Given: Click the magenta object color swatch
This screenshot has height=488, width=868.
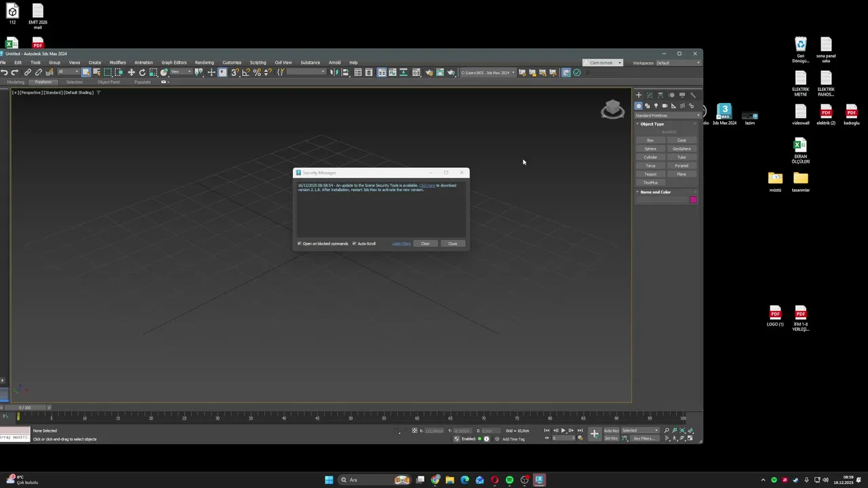Looking at the screenshot, I should tap(694, 200).
